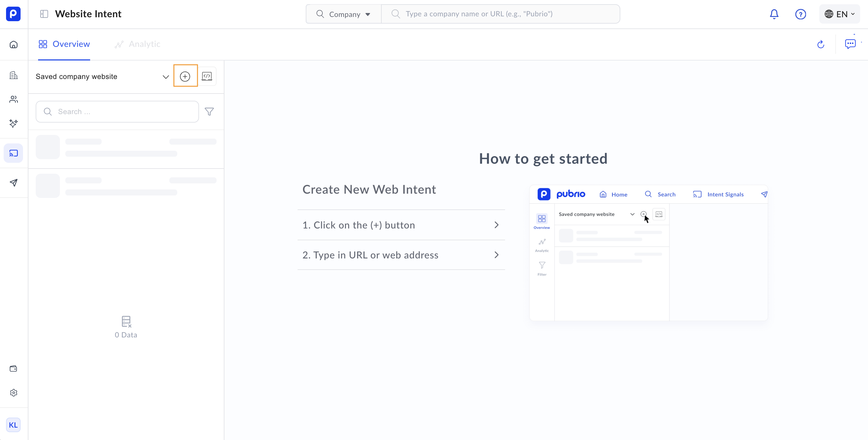This screenshot has width=868, height=440.
Task: Click the company name or URL search field
Action: [505, 14]
